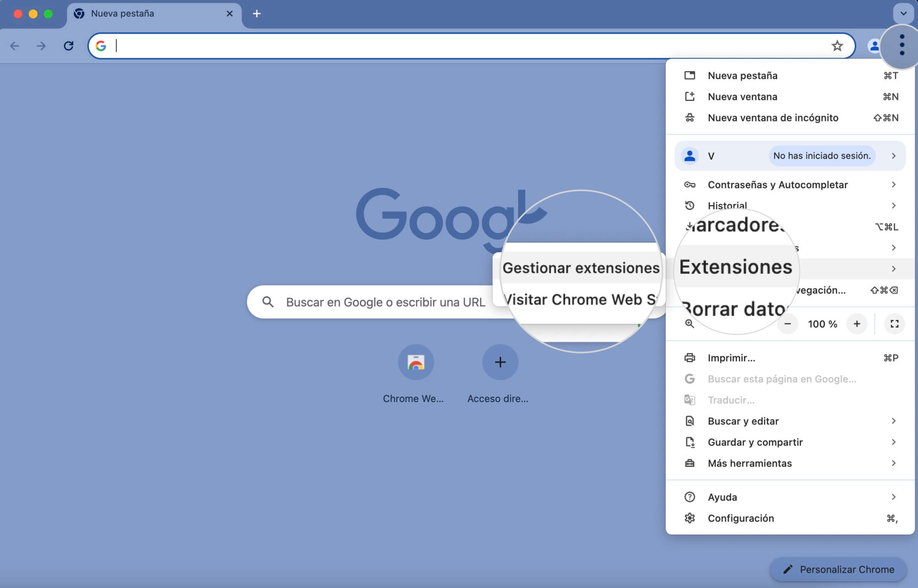Increase zoom with the plus button
Screen dimensions: 918x588
tap(857, 324)
